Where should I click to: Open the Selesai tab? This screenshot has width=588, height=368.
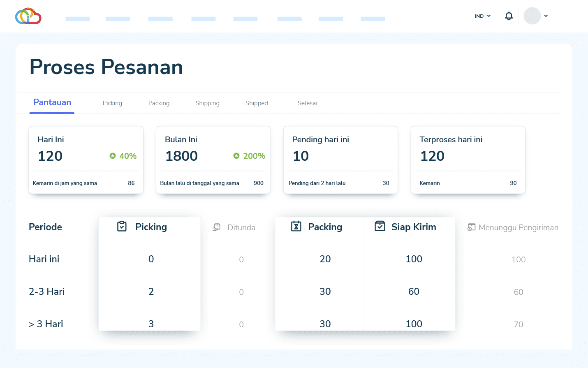307,103
